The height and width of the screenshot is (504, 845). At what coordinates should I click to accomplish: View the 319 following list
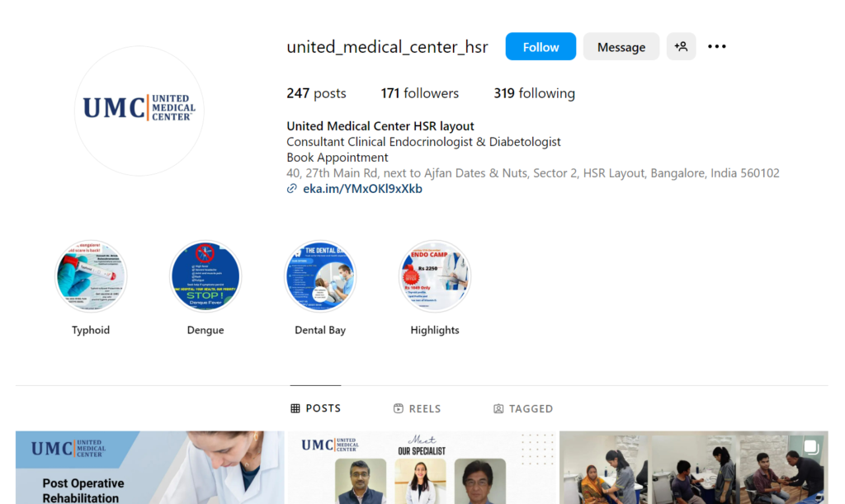(x=534, y=93)
